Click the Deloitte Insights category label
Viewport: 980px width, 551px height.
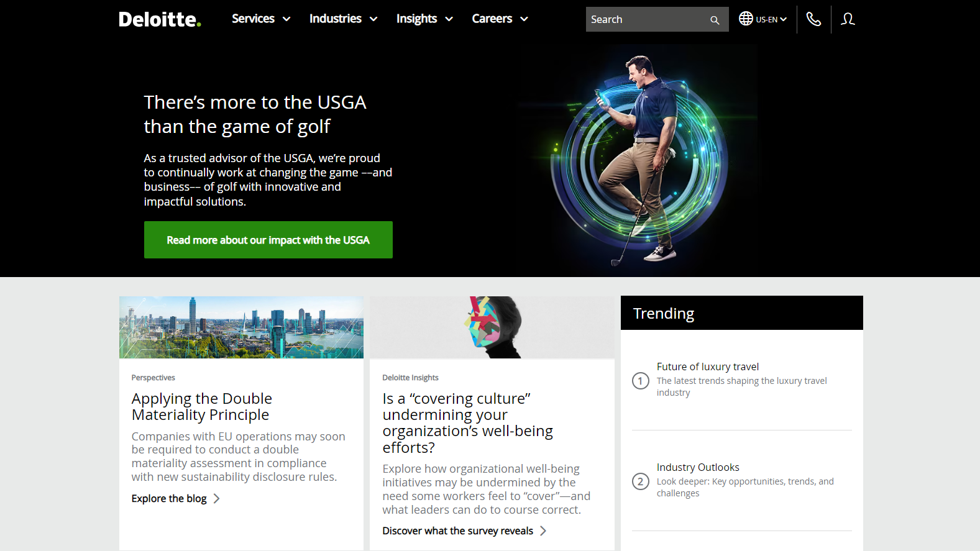pyautogui.click(x=410, y=378)
